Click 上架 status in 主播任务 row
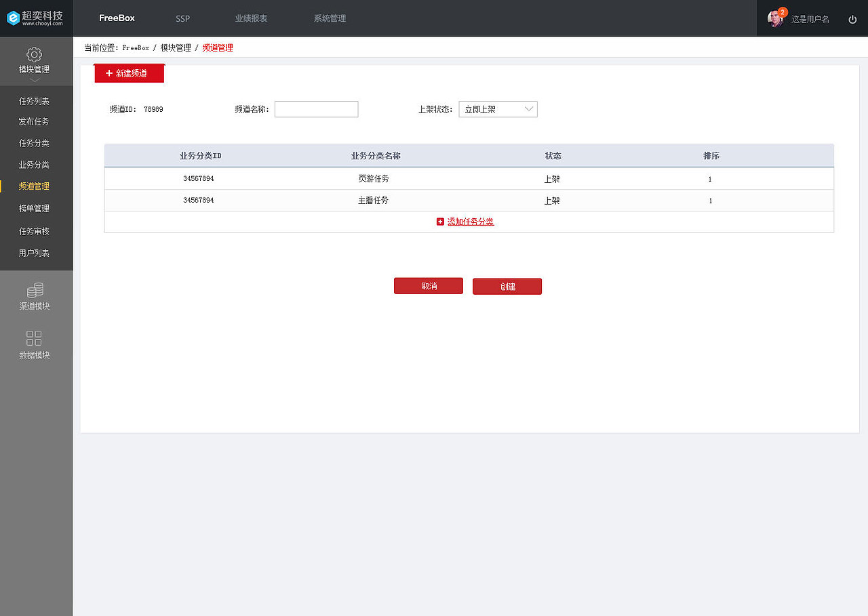The image size is (868, 616). pyautogui.click(x=552, y=201)
